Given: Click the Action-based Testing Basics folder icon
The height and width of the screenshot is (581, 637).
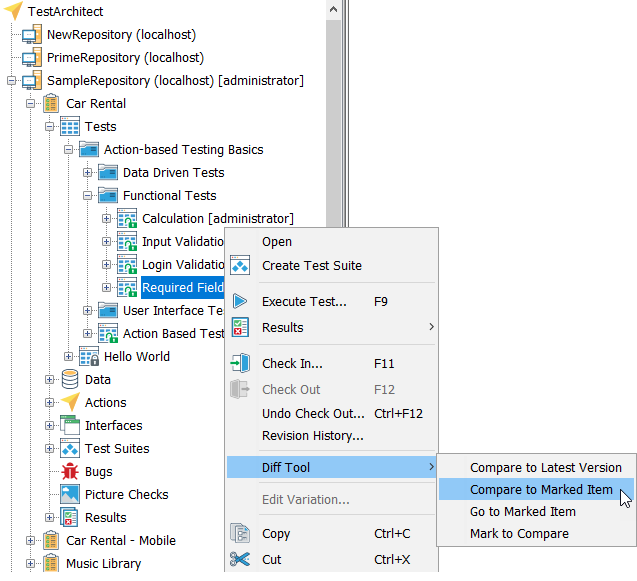Looking at the screenshot, I should click(x=89, y=150).
